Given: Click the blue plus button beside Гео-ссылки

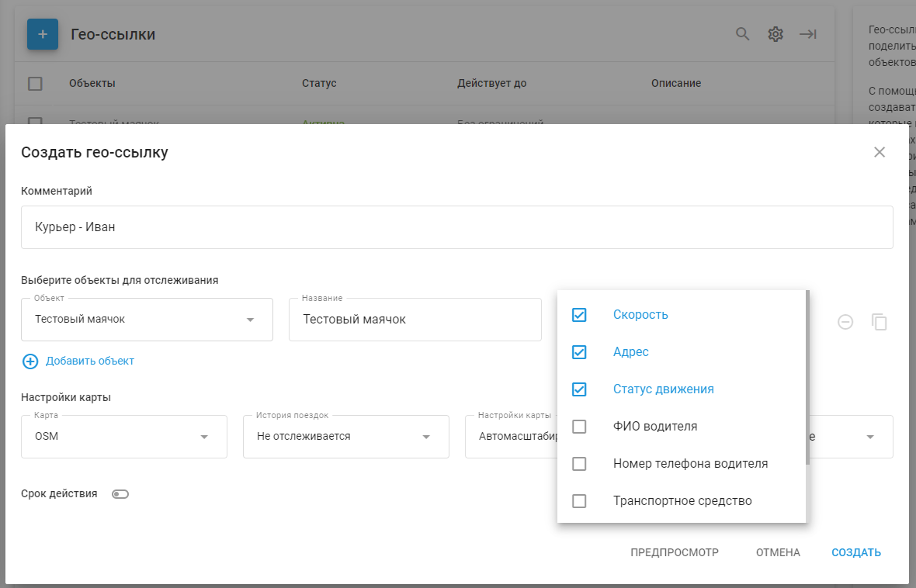Looking at the screenshot, I should [x=43, y=34].
